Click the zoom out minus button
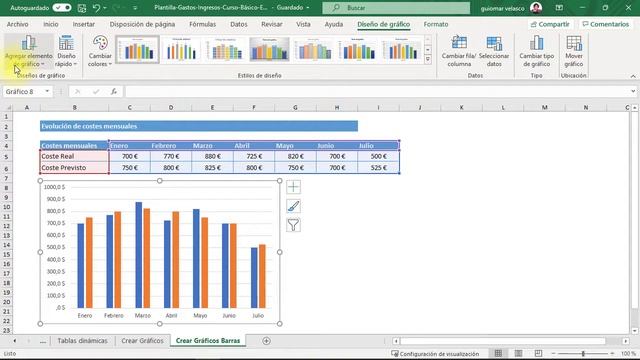This screenshot has width=640, height=360. tap(553, 353)
